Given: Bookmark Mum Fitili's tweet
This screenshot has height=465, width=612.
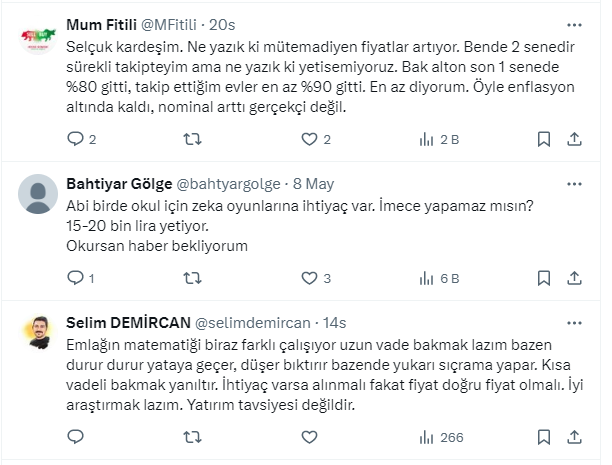Looking at the screenshot, I should coord(545,139).
